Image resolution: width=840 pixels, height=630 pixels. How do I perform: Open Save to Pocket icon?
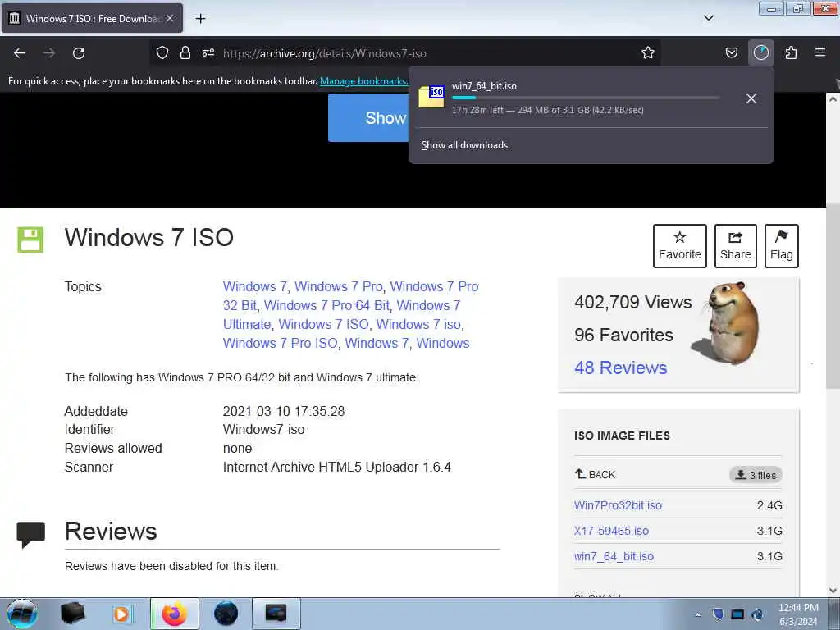point(731,52)
